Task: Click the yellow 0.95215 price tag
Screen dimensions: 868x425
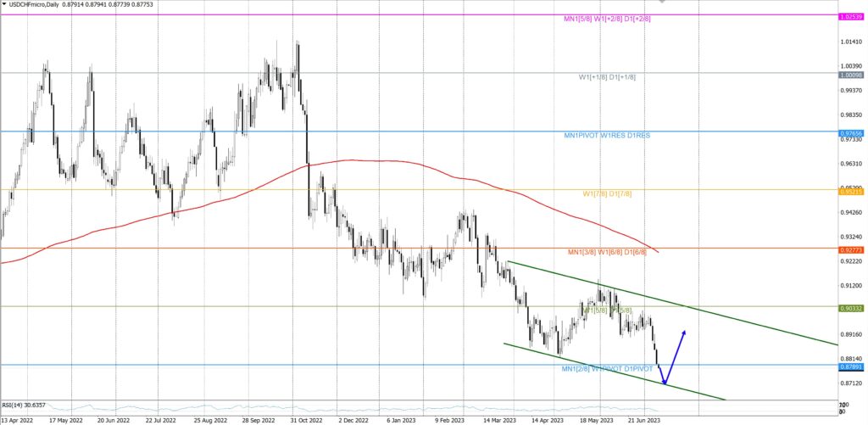Action: pos(850,192)
